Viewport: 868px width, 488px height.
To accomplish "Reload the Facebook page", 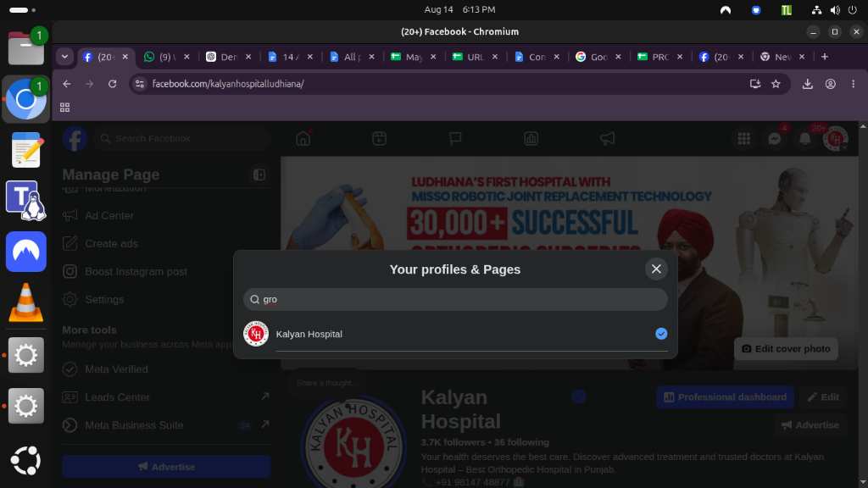I will [113, 84].
